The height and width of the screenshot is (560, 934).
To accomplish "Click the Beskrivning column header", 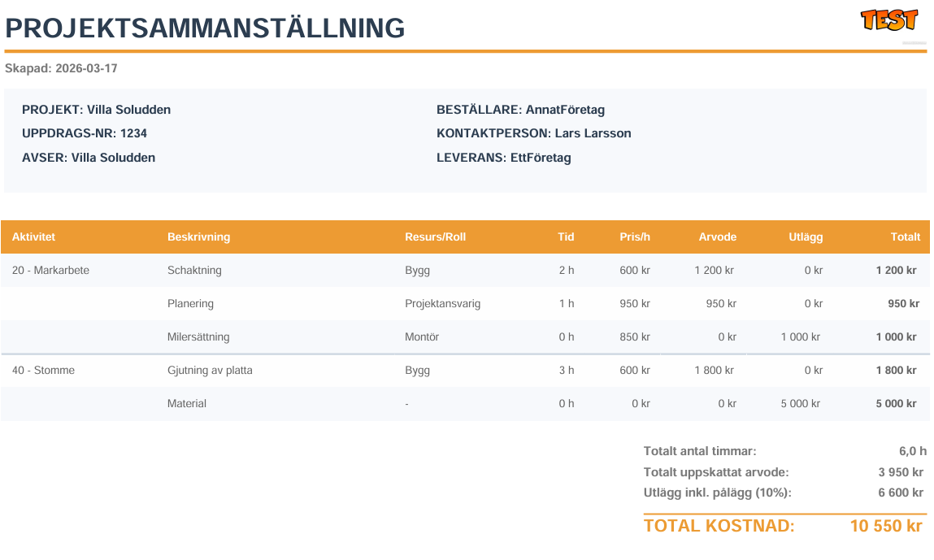I will click(x=198, y=237).
